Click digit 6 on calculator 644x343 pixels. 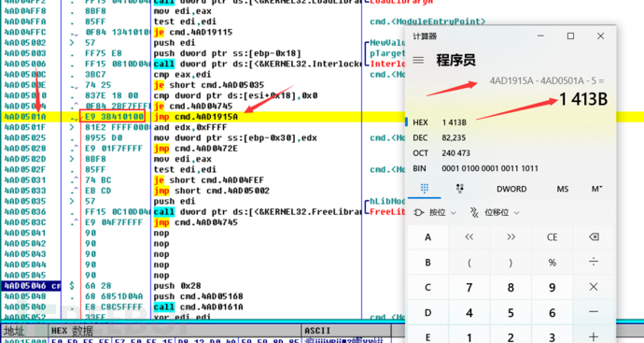tap(552, 312)
